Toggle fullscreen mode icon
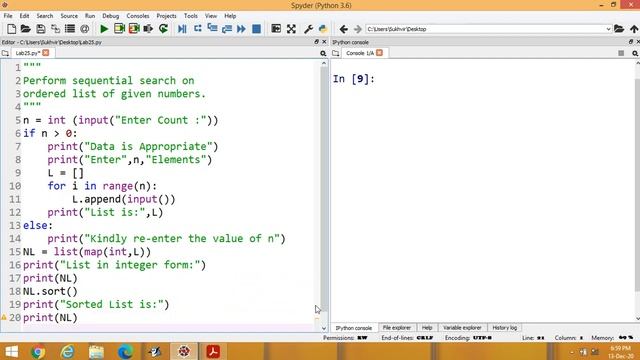The image size is (640, 360). point(291,29)
